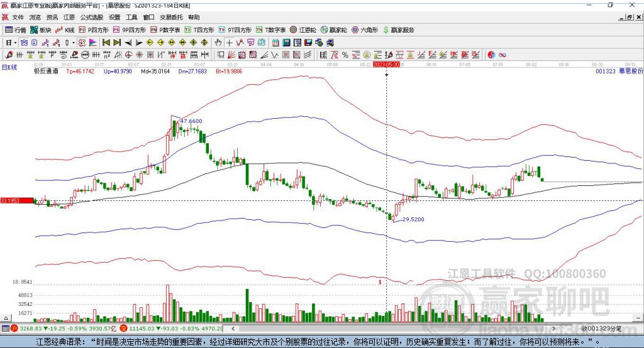Click the Bt=19.9886 value
This screenshot has height=348, width=644.
pyautogui.click(x=229, y=71)
